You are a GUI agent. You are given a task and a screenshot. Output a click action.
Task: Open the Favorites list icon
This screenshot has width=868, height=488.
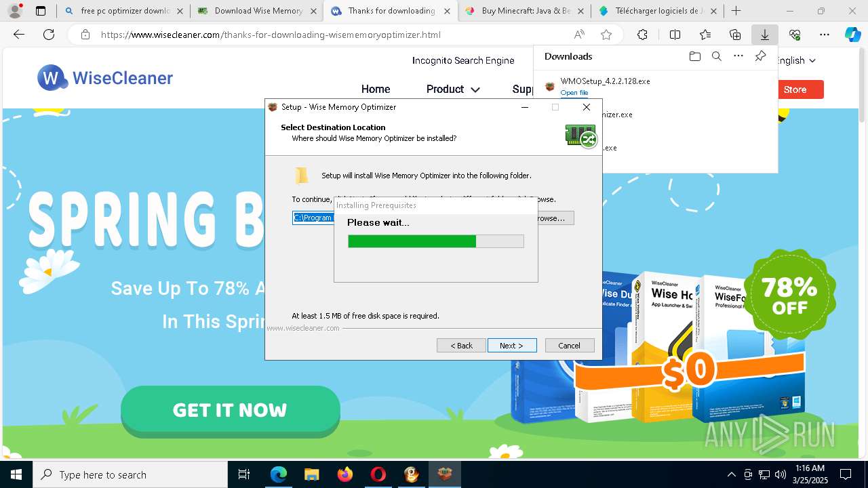pos(705,35)
